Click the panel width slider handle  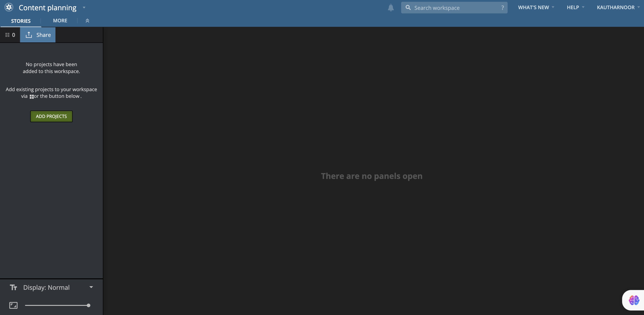click(89, 305)
